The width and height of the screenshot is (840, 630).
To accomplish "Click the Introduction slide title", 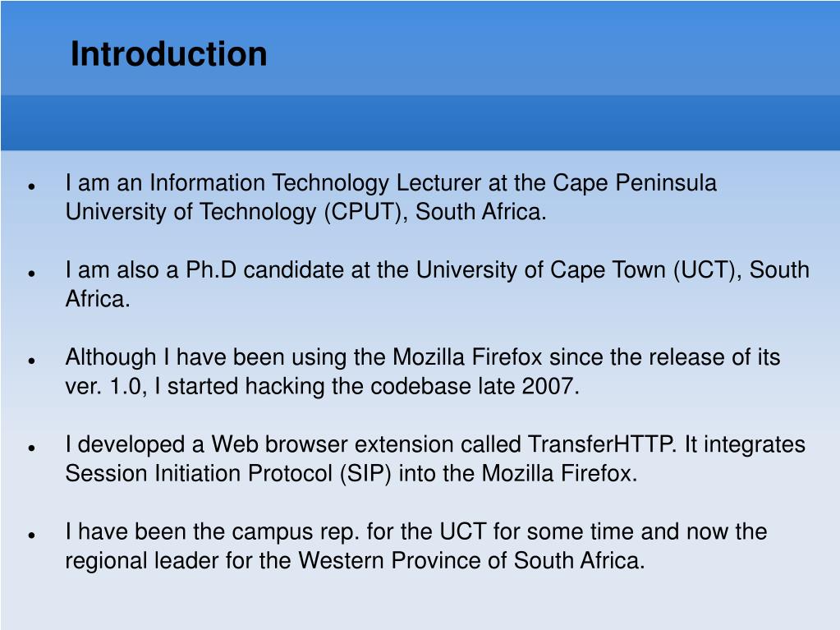I will (x=169, y=54).
